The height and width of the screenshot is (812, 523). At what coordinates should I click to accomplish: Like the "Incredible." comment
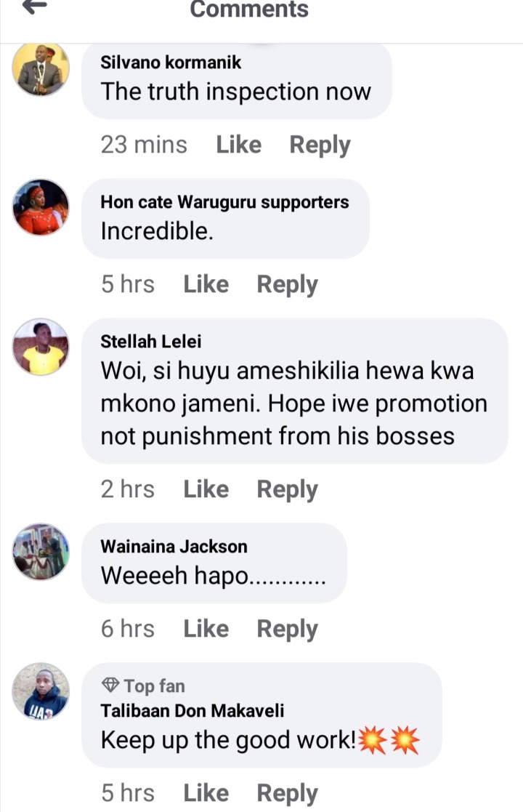206,284
